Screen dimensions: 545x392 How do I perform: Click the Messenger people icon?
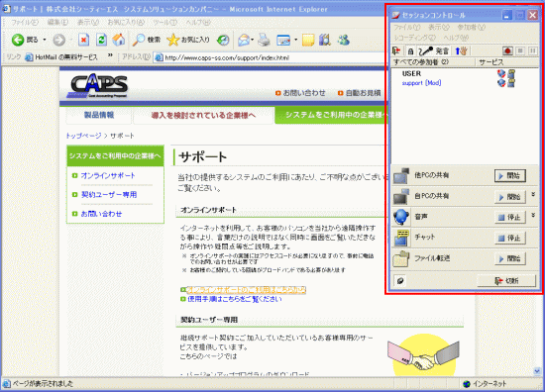pyautogui.click(x=344, y=41)
